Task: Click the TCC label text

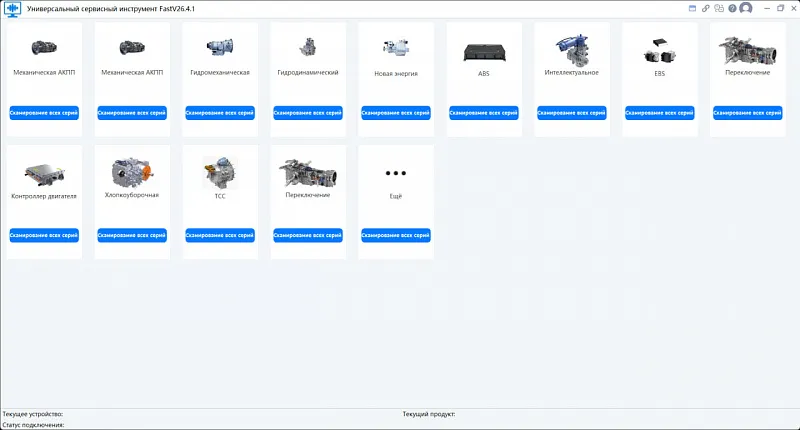Action: pos(220,196)
